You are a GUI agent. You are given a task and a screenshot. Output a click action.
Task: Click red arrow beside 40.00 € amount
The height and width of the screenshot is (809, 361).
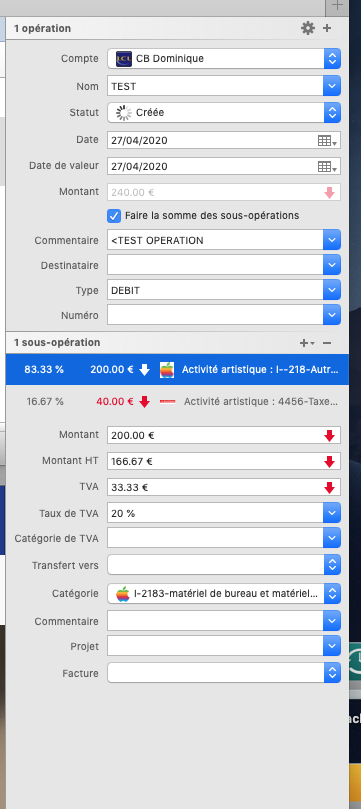[144, 401]
